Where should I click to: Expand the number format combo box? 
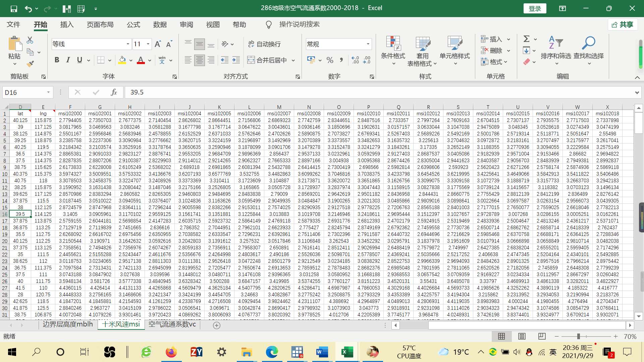368,44
